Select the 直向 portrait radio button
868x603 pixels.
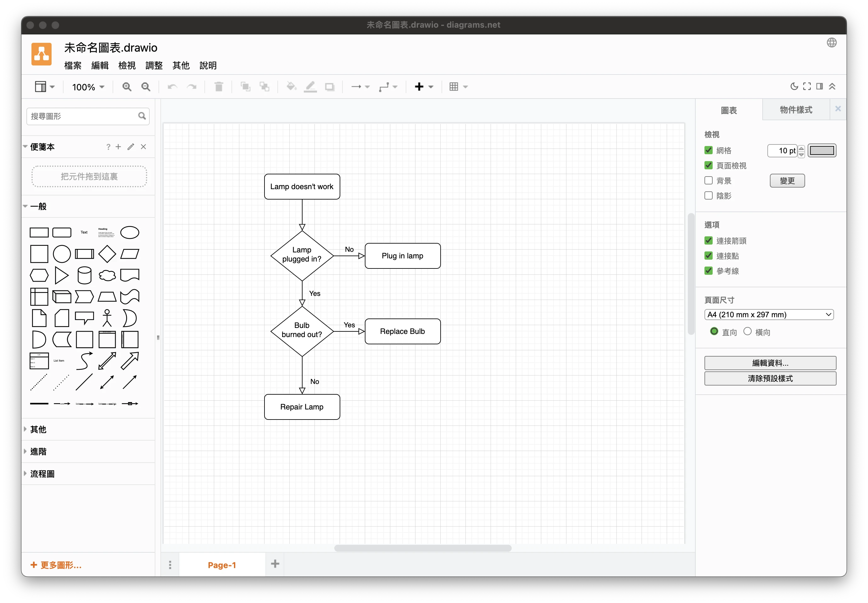pos(714,331)
